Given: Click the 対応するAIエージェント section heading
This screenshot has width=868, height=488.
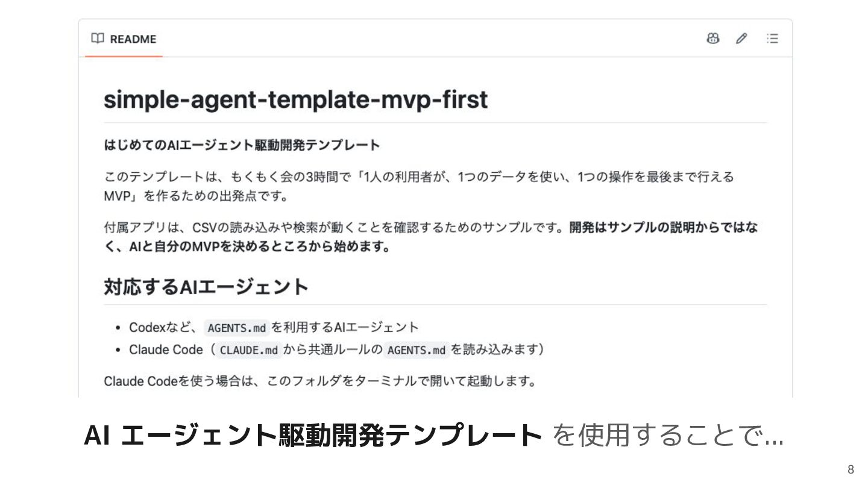Looking at the screenshot, I should (206, 286).
